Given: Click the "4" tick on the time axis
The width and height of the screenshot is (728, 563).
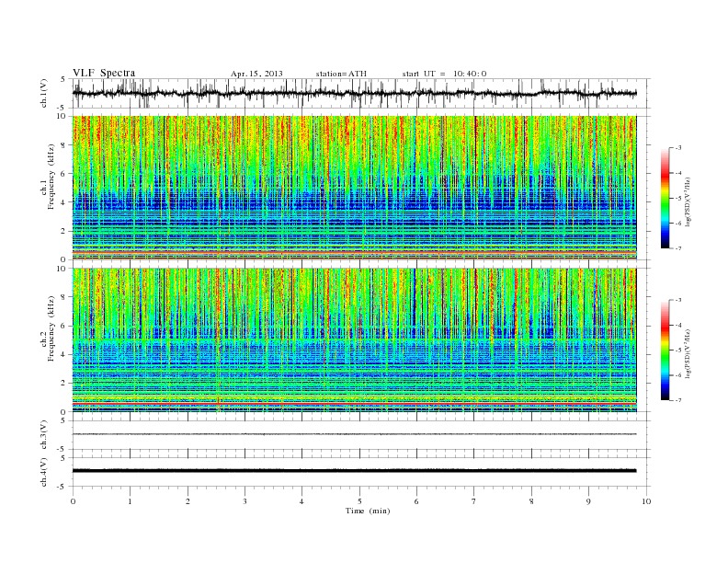Looking at the screenshot, I should pos(301,501).
